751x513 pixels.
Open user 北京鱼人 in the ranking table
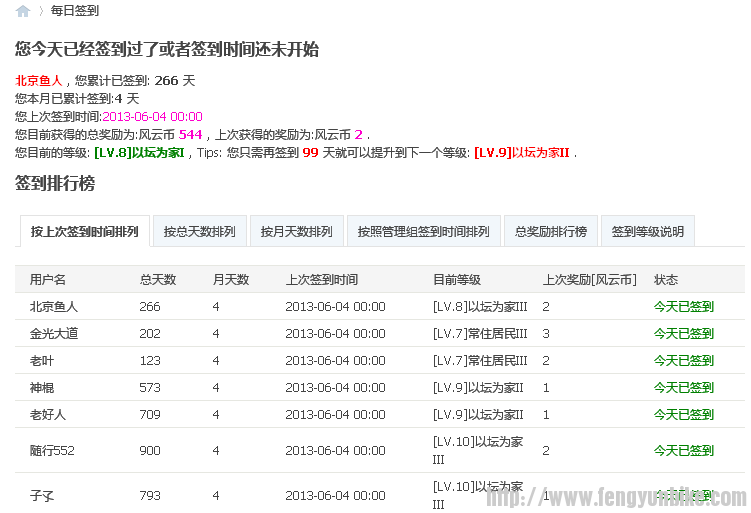click(54, 307)
